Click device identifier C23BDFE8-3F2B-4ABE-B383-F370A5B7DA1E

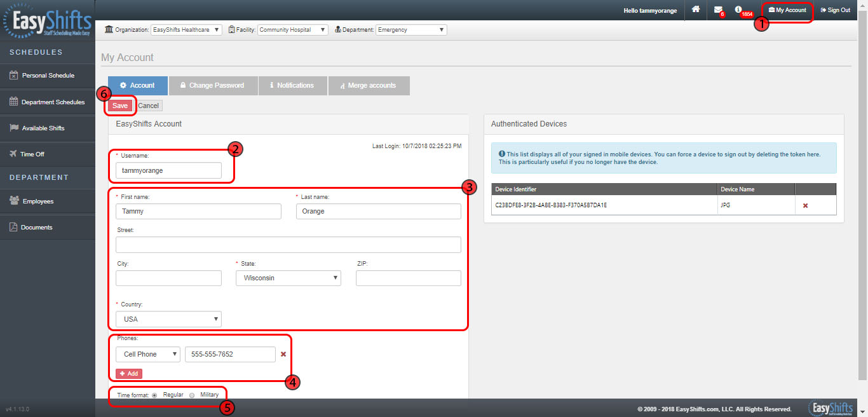click(x=552, y=205)
